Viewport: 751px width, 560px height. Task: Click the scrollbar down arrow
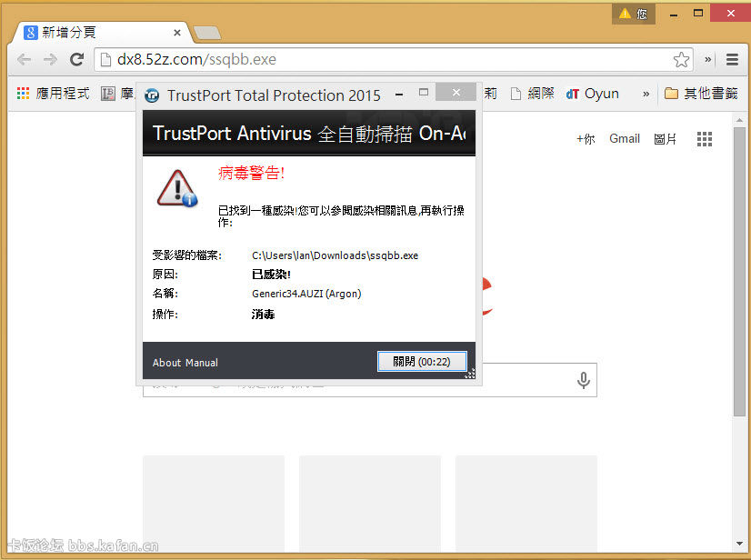[x=739, y=544]
